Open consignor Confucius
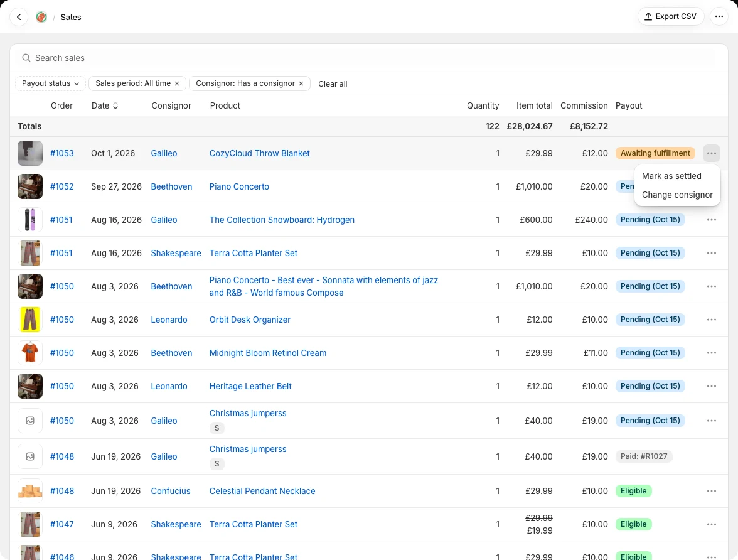The width and height of the screenshot is (738, 560). (171, 491)
